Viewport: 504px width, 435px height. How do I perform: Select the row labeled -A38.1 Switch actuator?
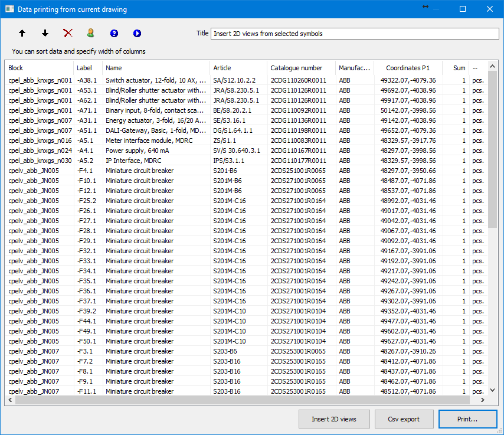pos(156,80)
